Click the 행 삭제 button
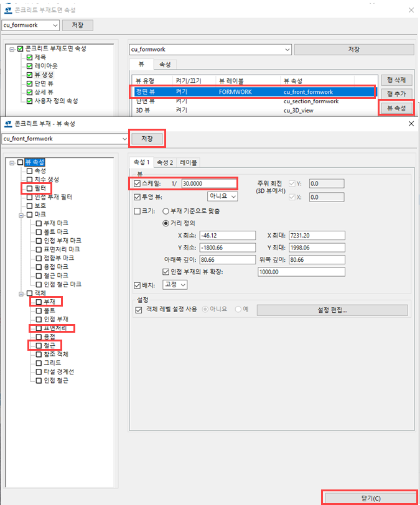The image size is (420, 505). click(396, 80)
